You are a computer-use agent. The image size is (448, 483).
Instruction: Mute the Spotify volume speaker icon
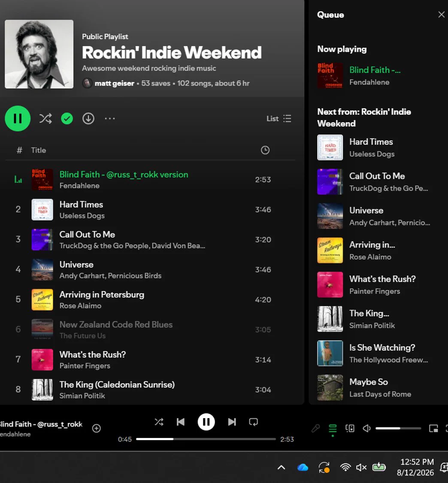click(x=366, y=428)
